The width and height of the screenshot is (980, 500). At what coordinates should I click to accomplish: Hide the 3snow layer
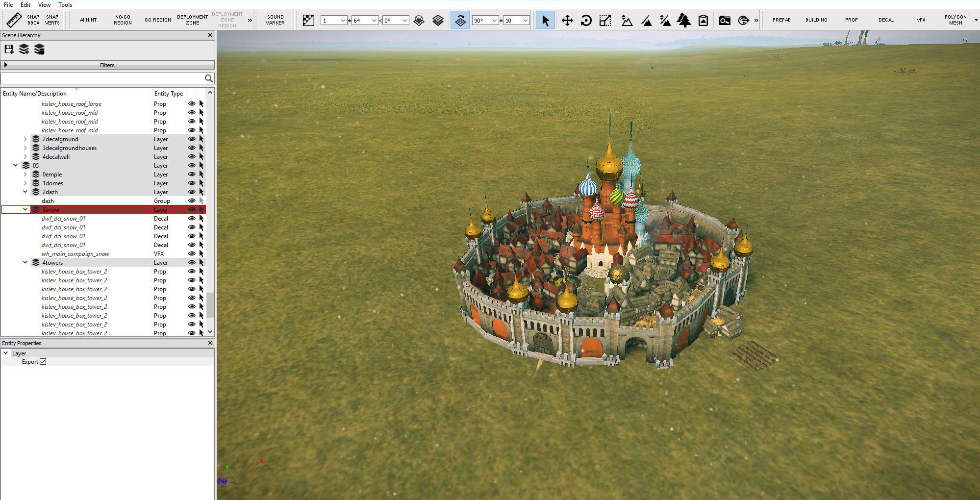(x=192, y=210)
